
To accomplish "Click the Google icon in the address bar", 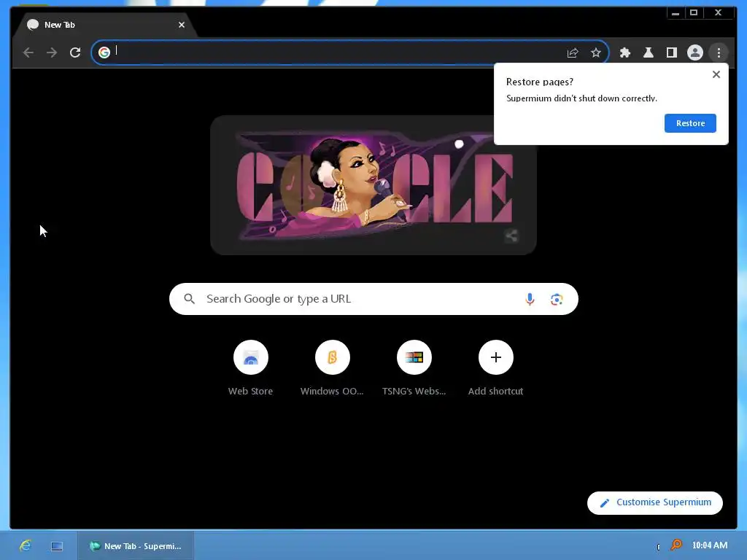I will pos(104,52).
